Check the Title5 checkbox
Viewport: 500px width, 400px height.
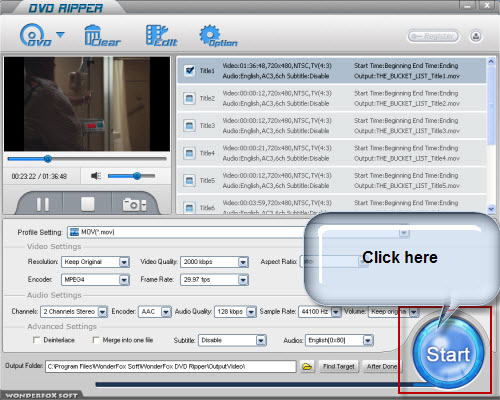point(189,181)
